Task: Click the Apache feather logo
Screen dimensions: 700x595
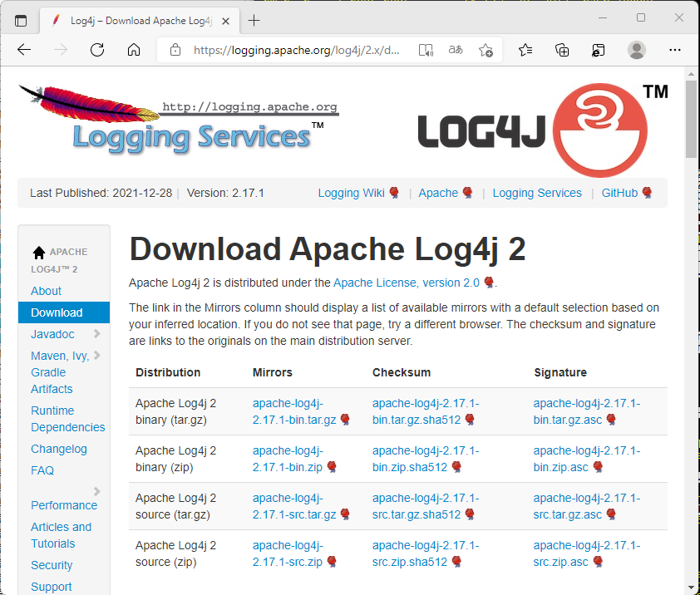Action: 89,103
